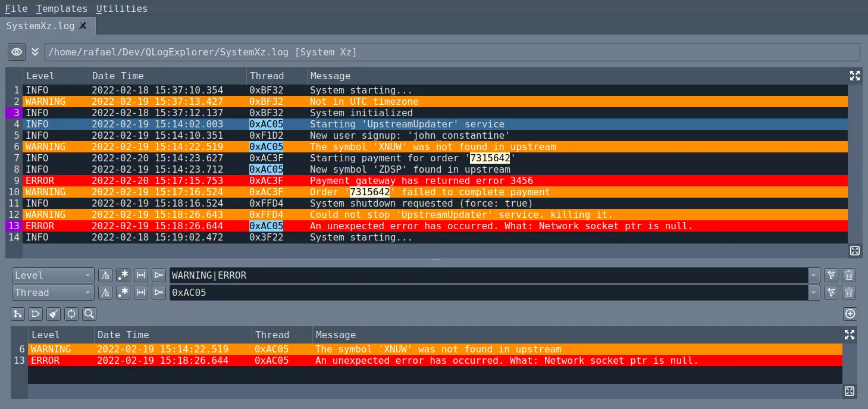Open the Utilities menu

[x=122, y=8]
